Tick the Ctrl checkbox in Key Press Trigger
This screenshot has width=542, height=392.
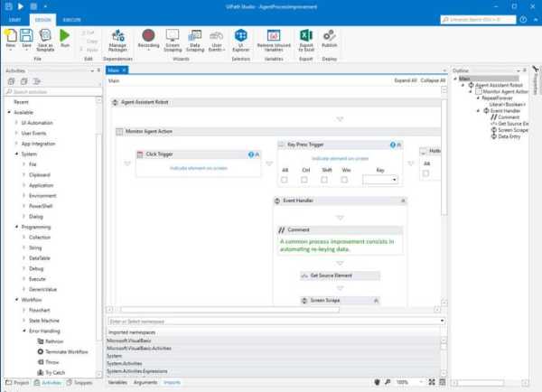point(304,180)
